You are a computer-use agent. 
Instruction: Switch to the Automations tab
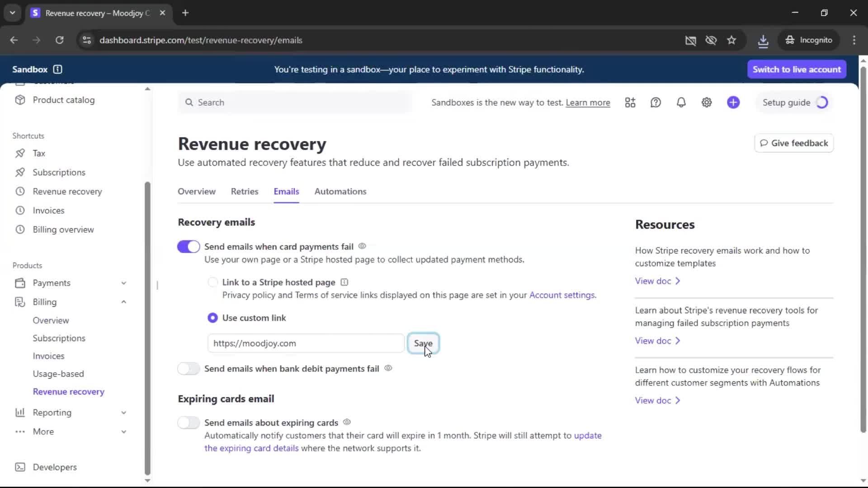point(340,192)
